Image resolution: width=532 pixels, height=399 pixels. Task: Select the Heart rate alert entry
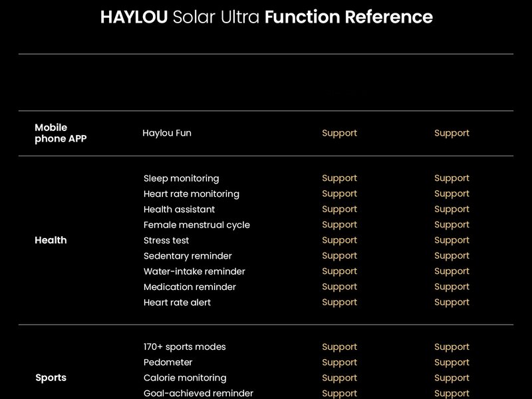[x=177, y=303]
